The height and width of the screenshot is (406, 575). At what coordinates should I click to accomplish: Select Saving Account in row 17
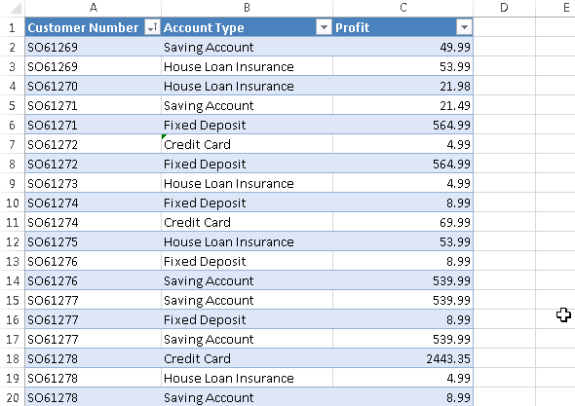pos(247,339)
